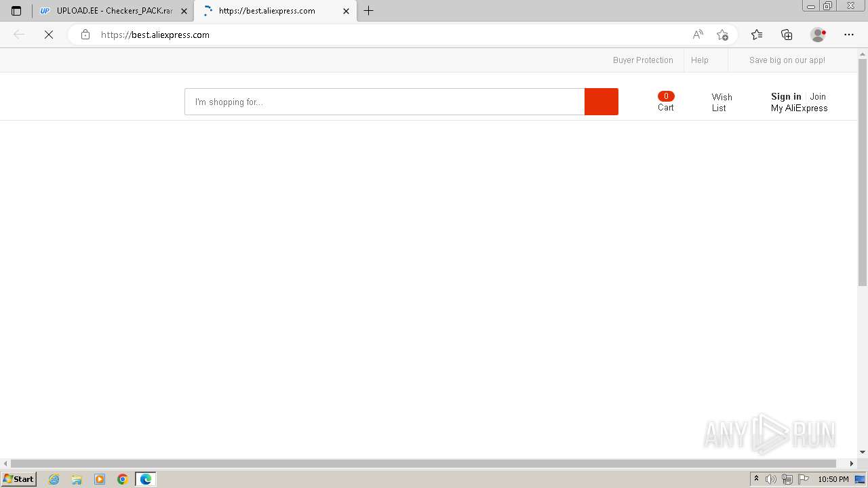Open network status tray icon
Viewport: 868px width, 488px height.
[x=787, y=479]
